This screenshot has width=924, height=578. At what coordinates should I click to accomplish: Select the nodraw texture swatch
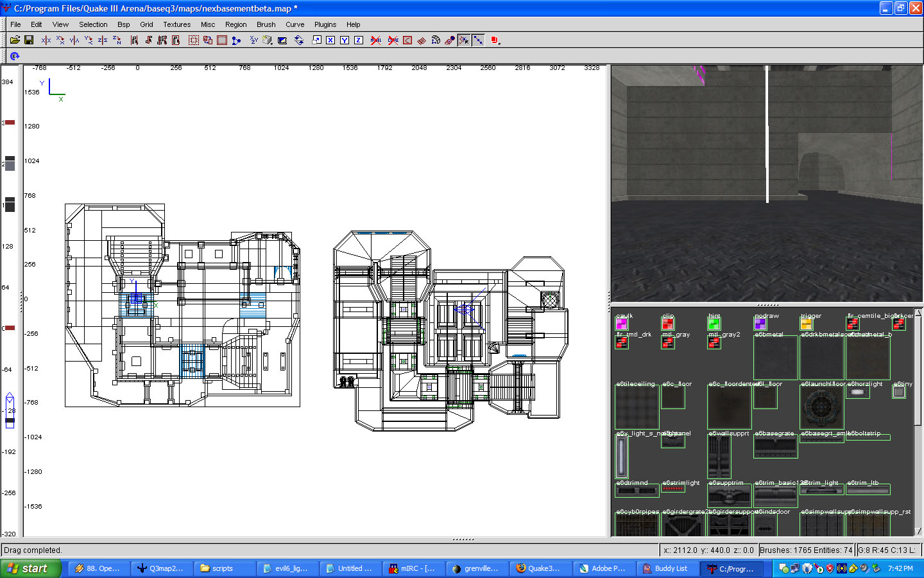point(760,324)
